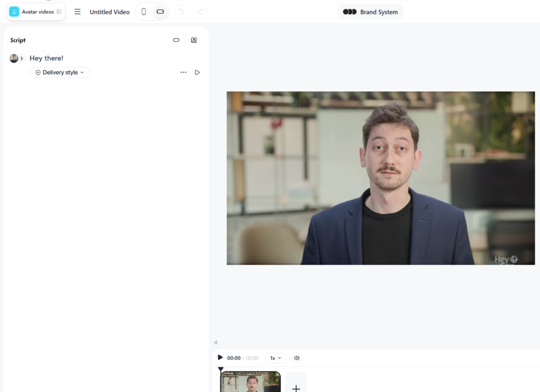
Task: Click the timeline playhead marker
Action: pos(220,369)
